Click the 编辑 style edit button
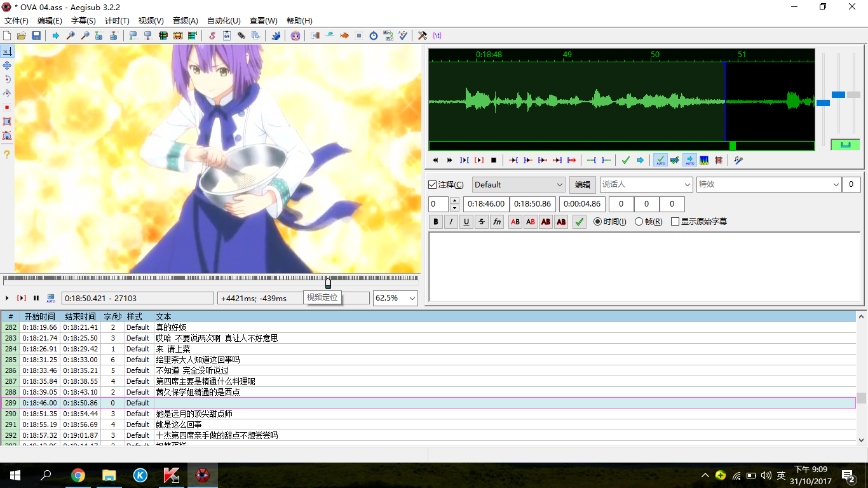This screenshot has width=868, height=488. (x=583, y=185)
